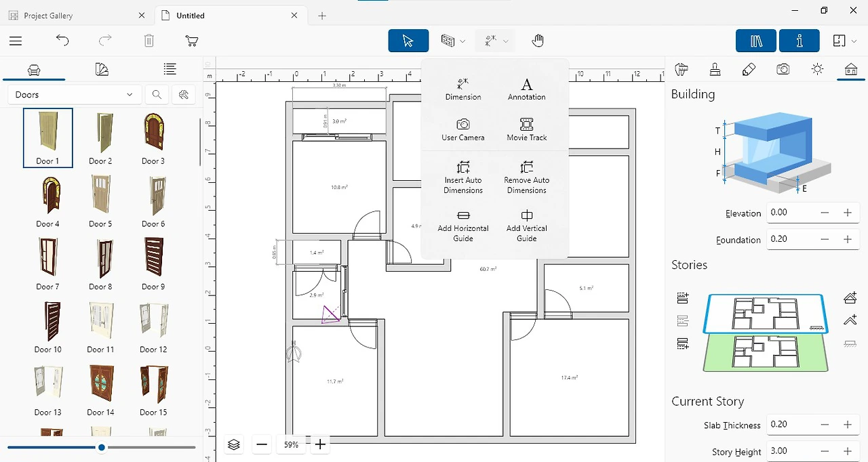Add a User Camera
This screenshot has height=462, width=868.
463,129
